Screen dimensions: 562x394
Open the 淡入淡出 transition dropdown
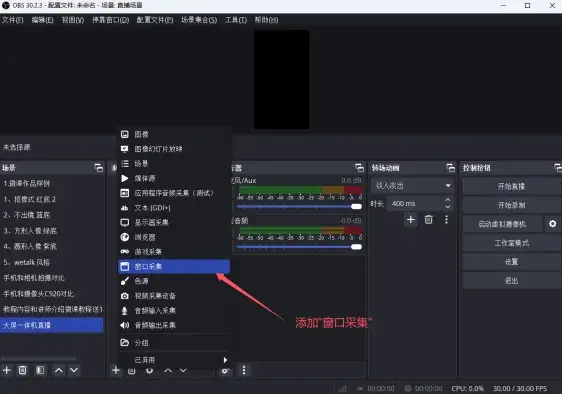tap(412, 186)
